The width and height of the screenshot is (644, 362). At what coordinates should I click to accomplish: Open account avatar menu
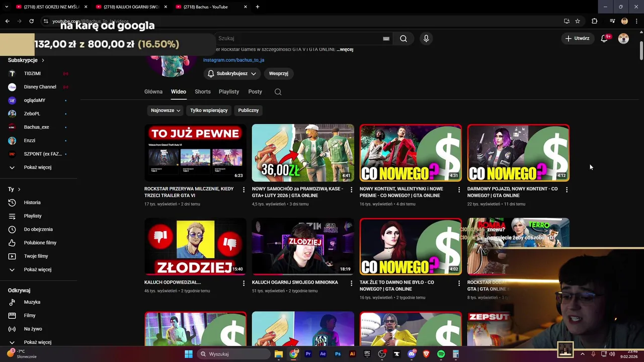coord(623,38)
